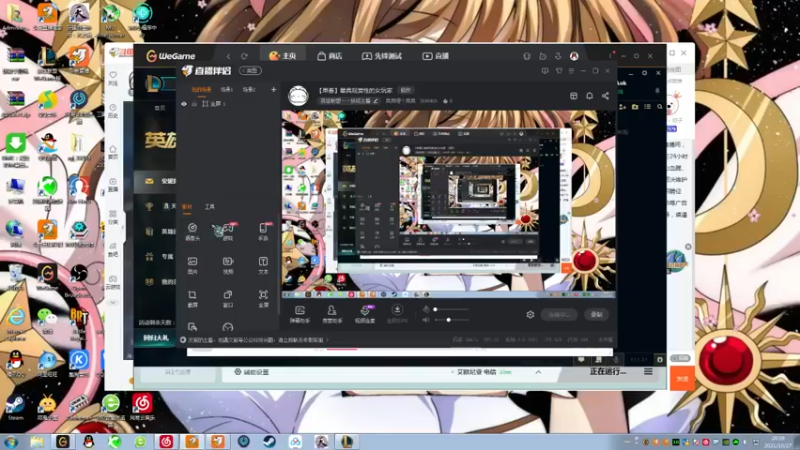800x450 pixels.
Task: Switch to the second scene tab
Action: click(x=227, y=89)
